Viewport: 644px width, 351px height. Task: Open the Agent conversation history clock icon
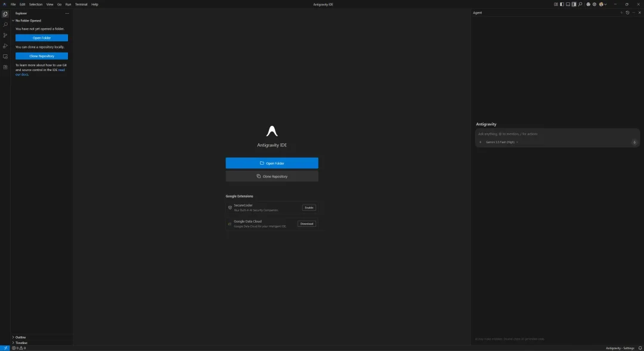[x=627, y=13]
